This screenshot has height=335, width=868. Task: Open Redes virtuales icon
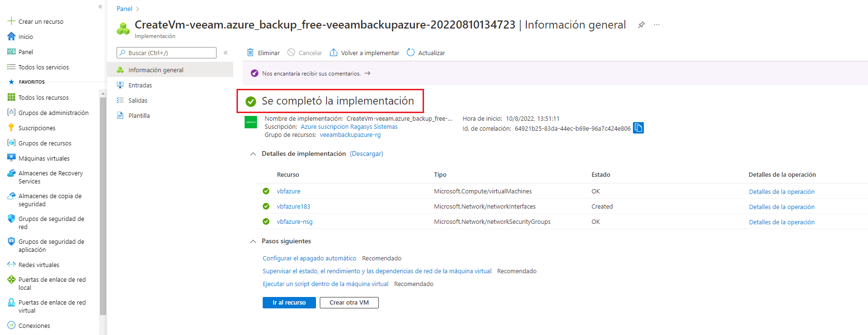pyautogui.click(x=11, y=264)
